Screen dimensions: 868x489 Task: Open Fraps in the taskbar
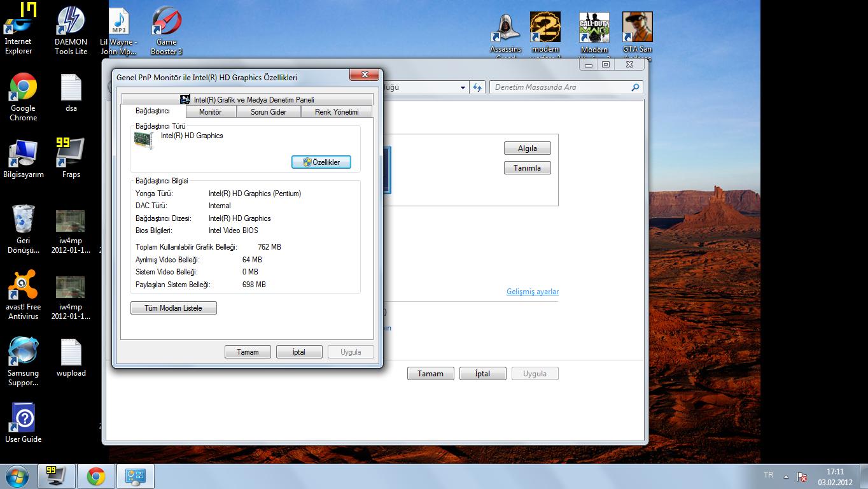[x=57, y=476]
